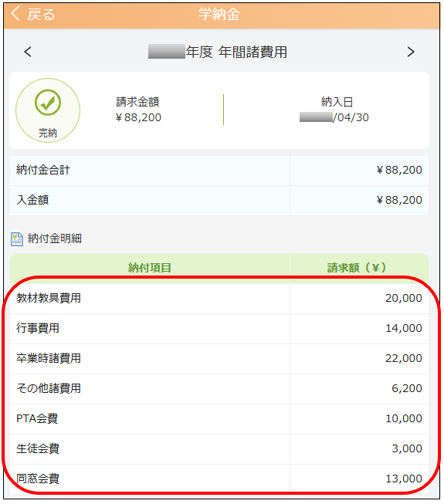Click the 入金額 row
Viewport: 444px width, 504px height.
(219, 201)
